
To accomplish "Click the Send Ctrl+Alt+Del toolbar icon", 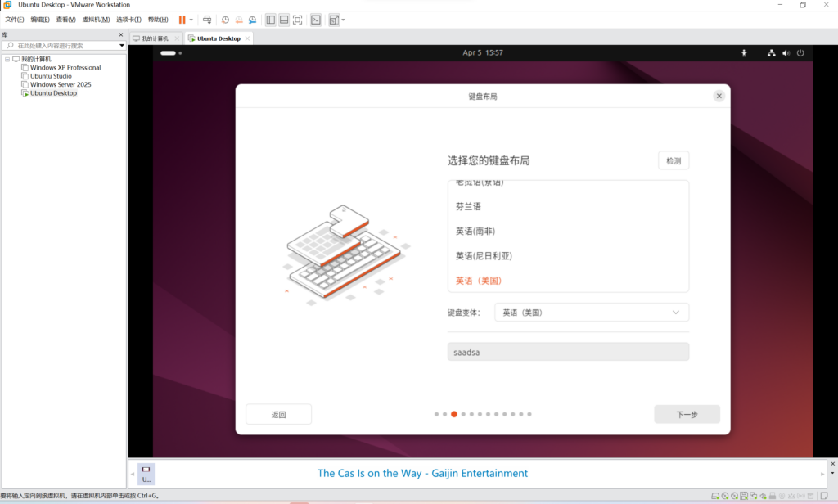I will click(x=207, y=20).
